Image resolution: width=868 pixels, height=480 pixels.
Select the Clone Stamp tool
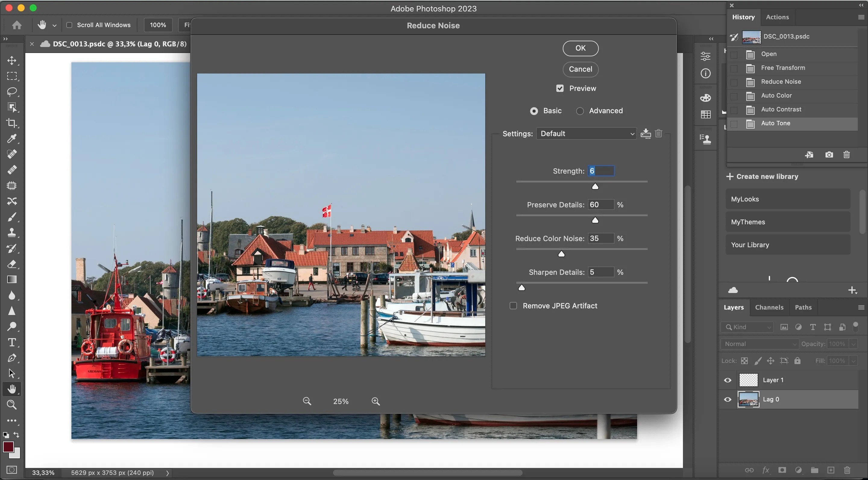12,232
